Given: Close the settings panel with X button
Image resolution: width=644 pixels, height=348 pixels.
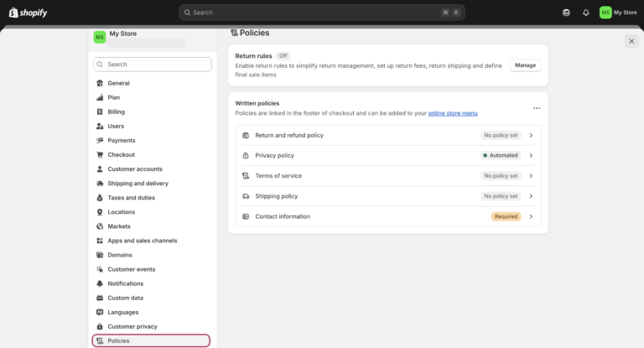Looking at the screenshot, I should [631, 41].
